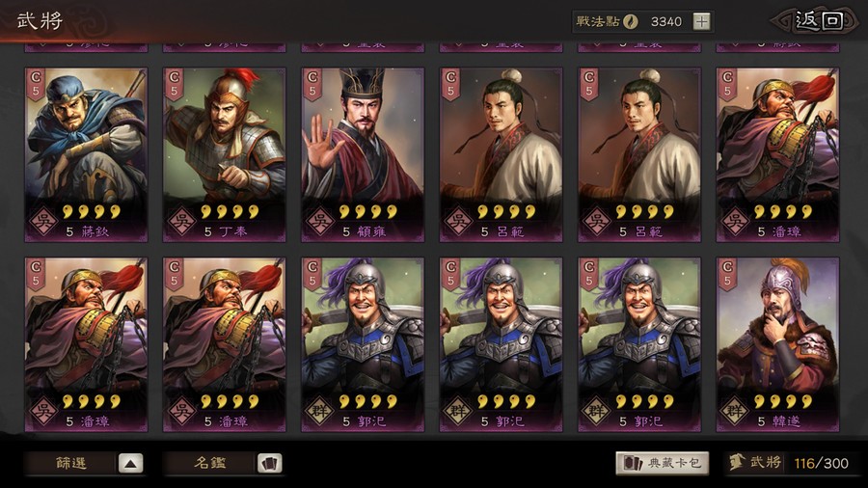Click the 群 faction badge on 韓遂
This screenshot has height=488, width=868.
[x=735, y=412]
